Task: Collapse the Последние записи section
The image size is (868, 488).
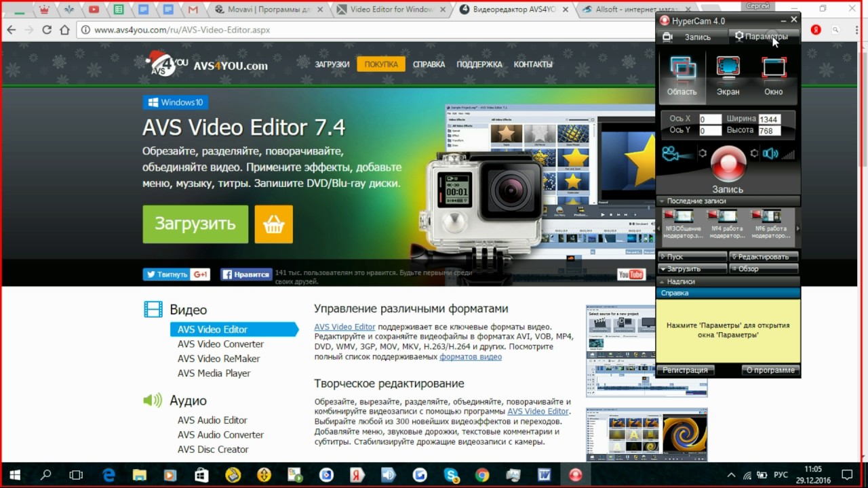Action: (728, 201)
